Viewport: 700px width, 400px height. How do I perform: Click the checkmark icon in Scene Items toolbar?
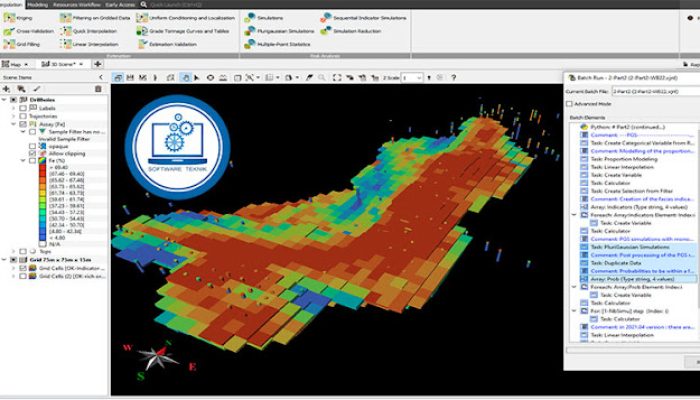click(37, 89)
